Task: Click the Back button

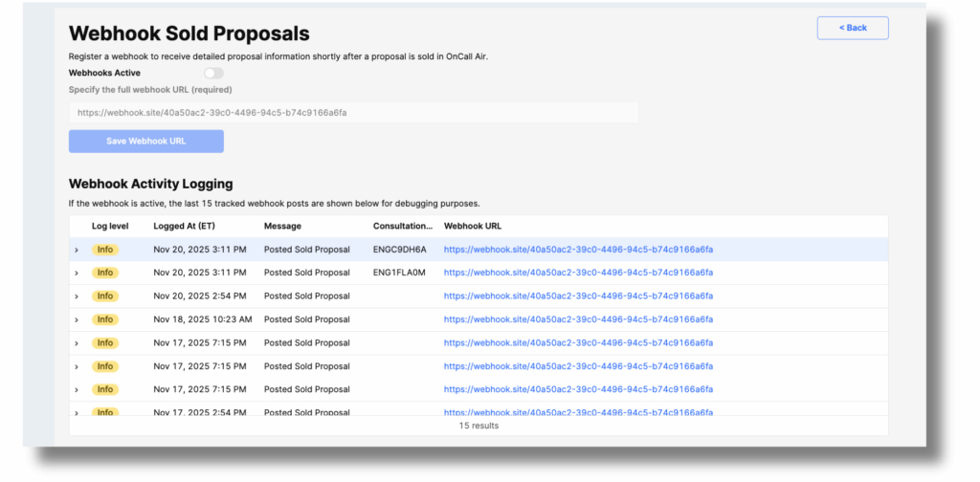Action: 852,28
